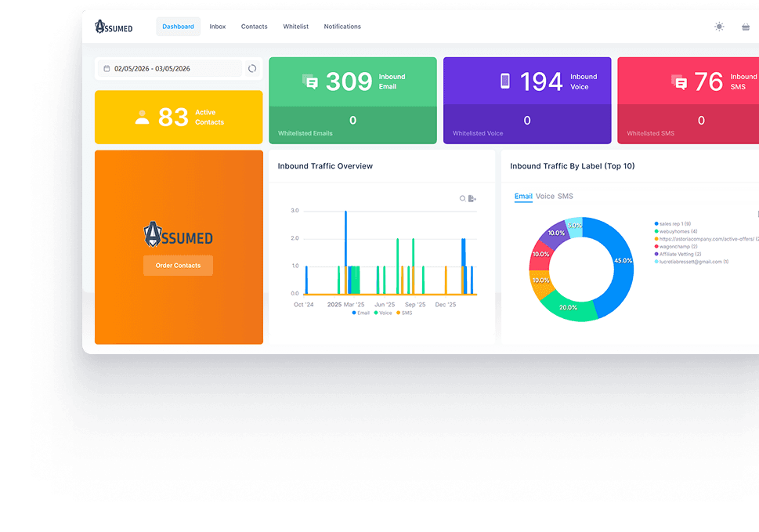Click the purple 10.0% donut segment
The height and width of the screenshot is (532, 759).
click(557, 234)
